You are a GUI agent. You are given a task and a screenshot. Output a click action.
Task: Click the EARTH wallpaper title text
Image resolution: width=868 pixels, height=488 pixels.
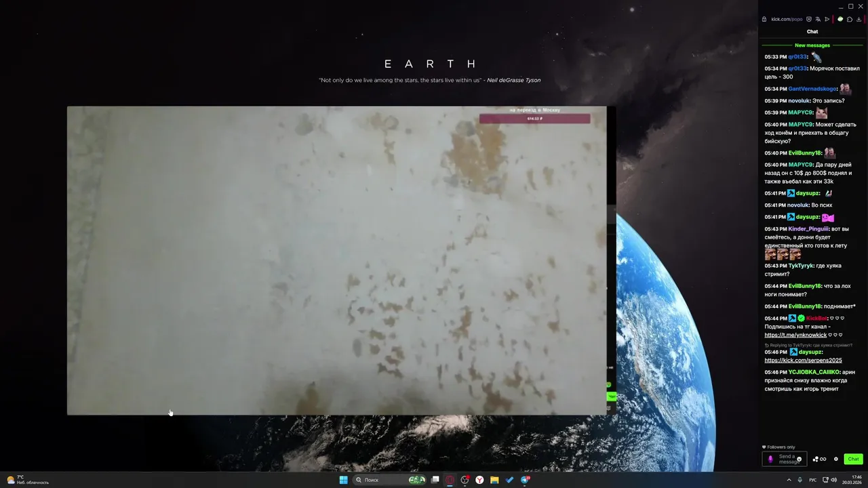tap(431, 64)
